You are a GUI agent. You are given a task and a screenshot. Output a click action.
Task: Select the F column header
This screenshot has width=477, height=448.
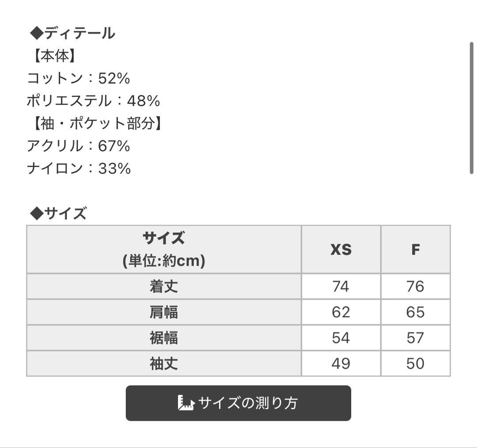[x=414, y=249]
